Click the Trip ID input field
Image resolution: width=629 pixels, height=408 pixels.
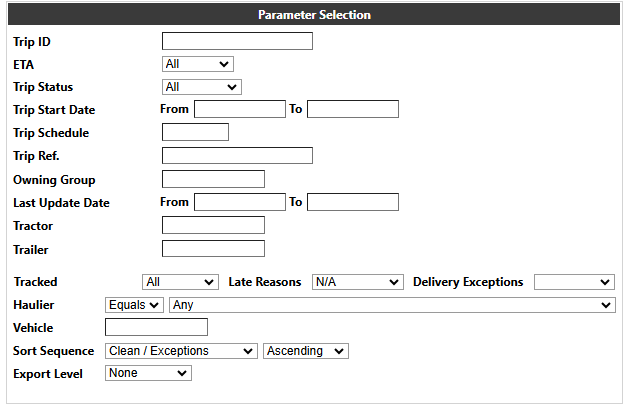(x=237, y=41)
